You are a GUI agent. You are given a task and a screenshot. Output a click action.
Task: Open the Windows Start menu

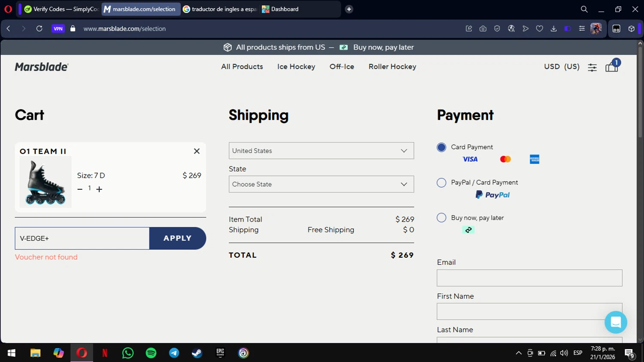pyautogui.click(x=12, y=353)
